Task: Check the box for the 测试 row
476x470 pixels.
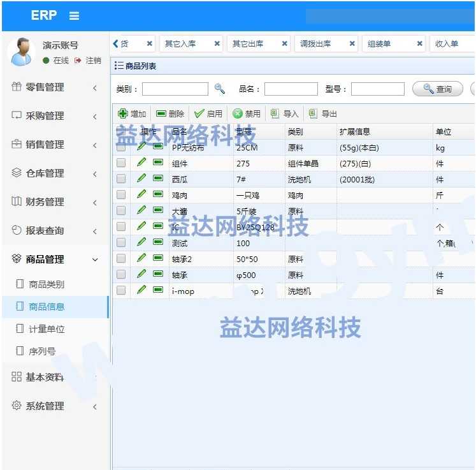Action: coord(121,242)
